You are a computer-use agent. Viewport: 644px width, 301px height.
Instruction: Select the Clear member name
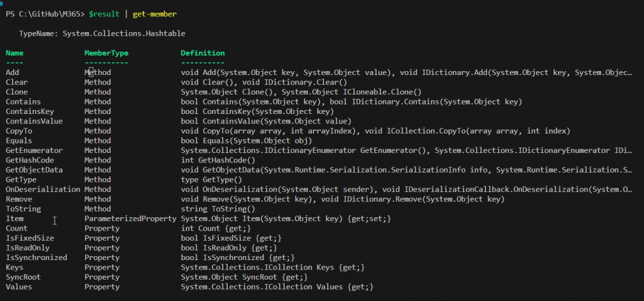tap(16, 82)
